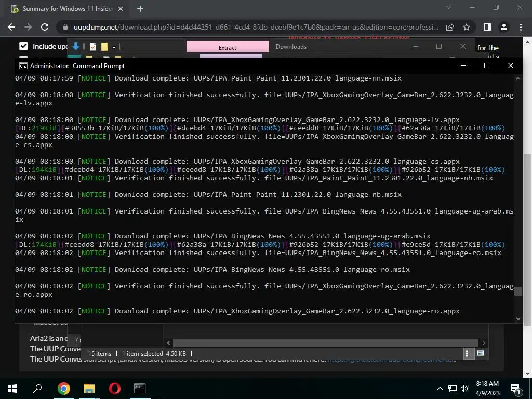532x399 pixels.
Task: Click "15 items" in Explorer status bar
Action: pyautogui.click(x=100, y=353)
